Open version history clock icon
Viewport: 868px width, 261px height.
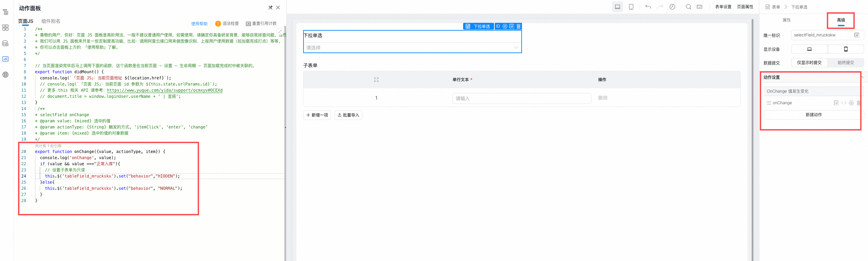[672, 7]
